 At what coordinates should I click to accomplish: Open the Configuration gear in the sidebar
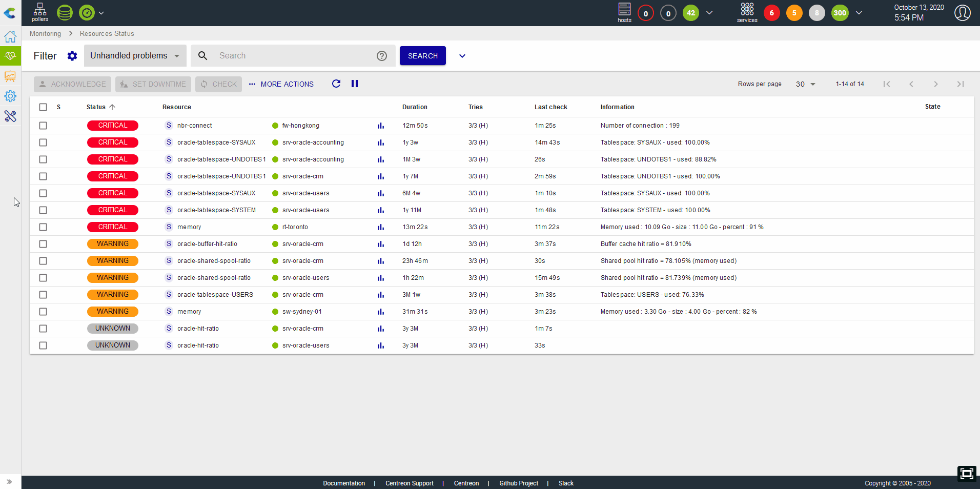(10, 96)
